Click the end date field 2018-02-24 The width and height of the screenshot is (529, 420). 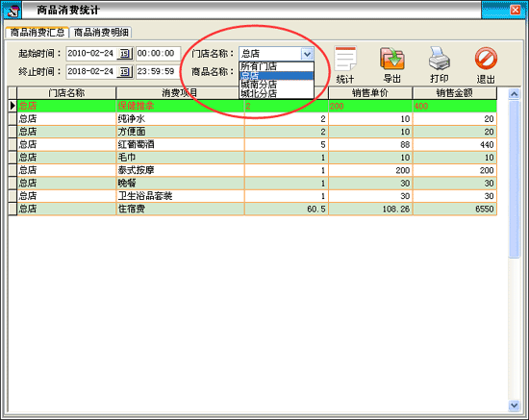coord(91,71)
